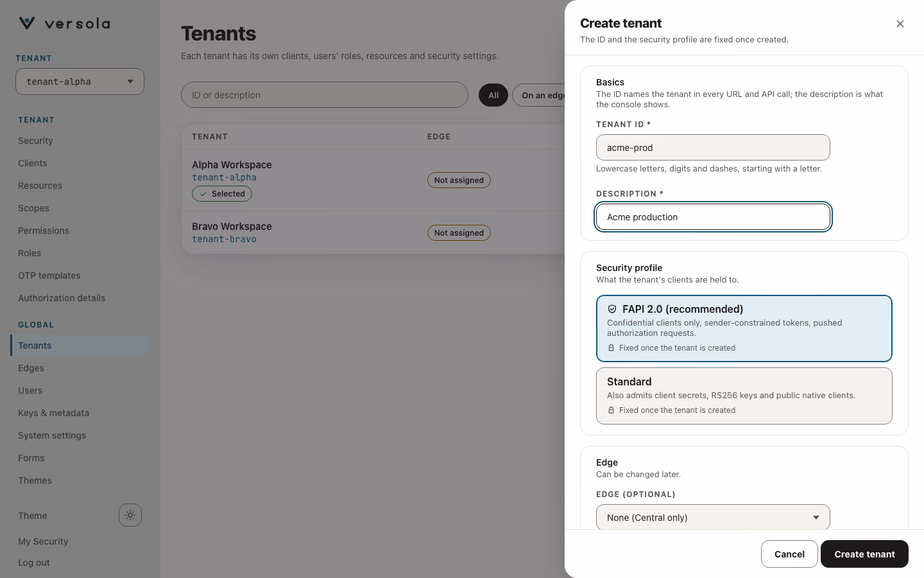The image size is (924, 578).
Task: Click the EDGE column header
Action: [439, 137]
